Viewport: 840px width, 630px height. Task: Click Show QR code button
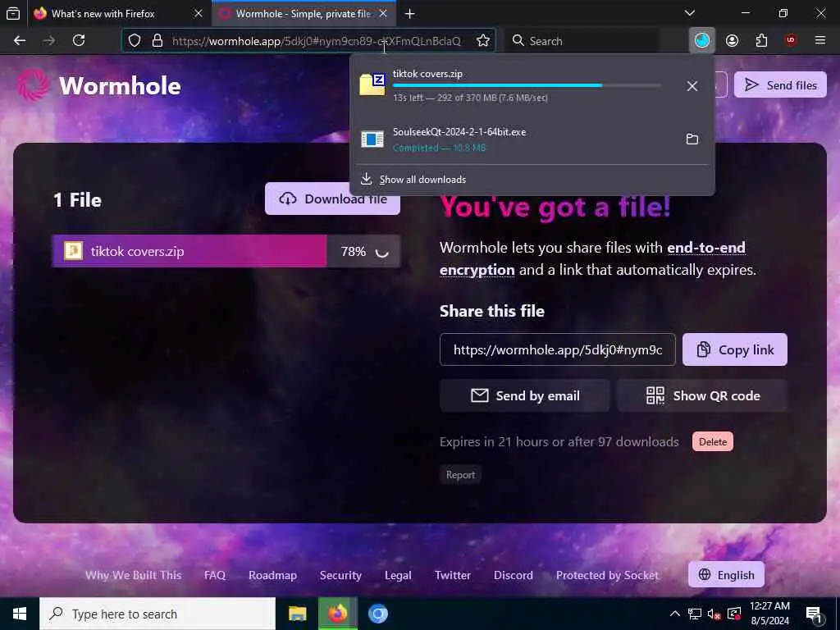pos(702,395)
